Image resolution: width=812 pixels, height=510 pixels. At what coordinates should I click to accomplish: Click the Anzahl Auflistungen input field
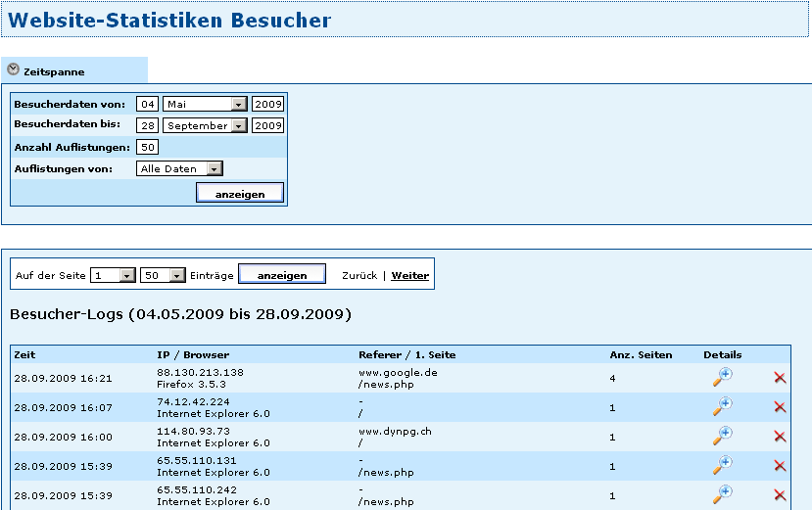tap(148, 147)
